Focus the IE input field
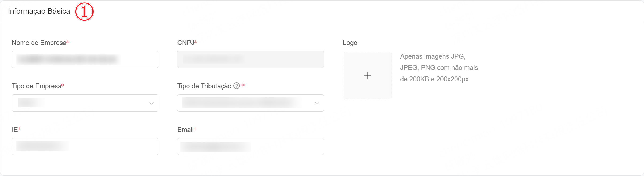The width and height of the screenshot is (644, 176). click(85, 146)
